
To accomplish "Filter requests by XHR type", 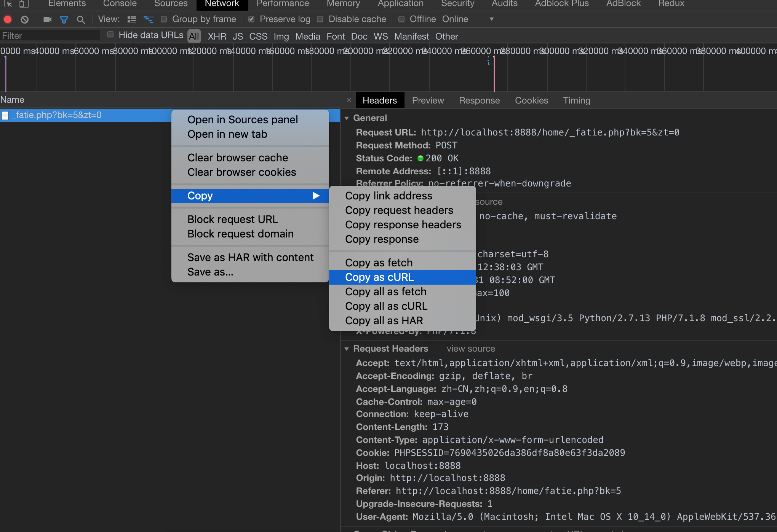I will coord(217,37).
